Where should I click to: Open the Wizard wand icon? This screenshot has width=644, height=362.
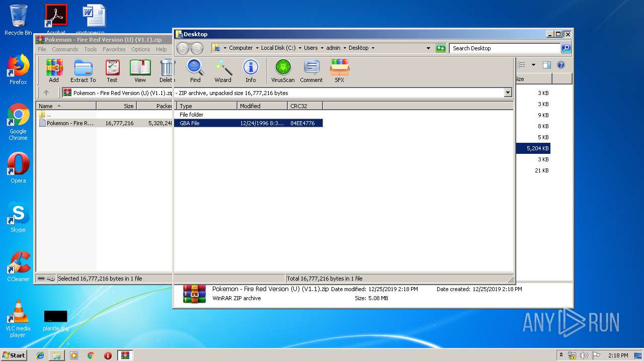click(223, 71)
